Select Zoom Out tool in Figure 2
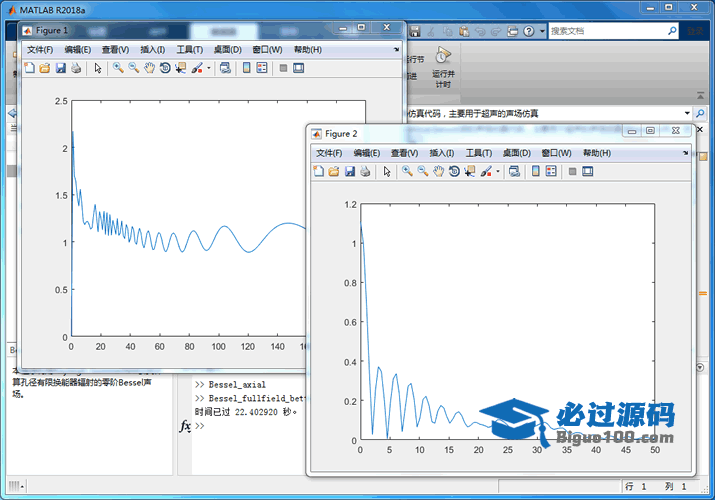Screen dimensions: 715x500 (423, 171)
